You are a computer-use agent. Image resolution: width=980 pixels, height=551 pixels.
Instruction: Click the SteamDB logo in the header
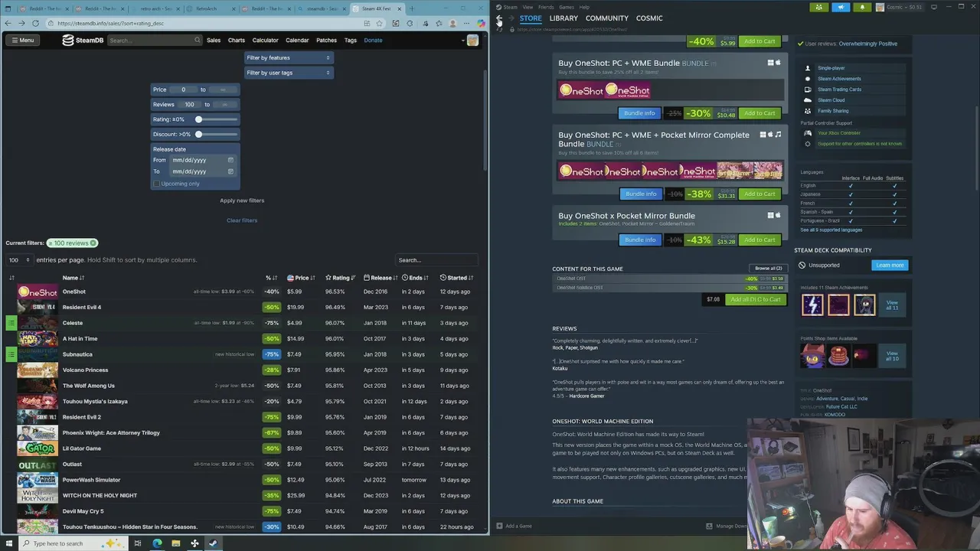click(x=82, y=40)
